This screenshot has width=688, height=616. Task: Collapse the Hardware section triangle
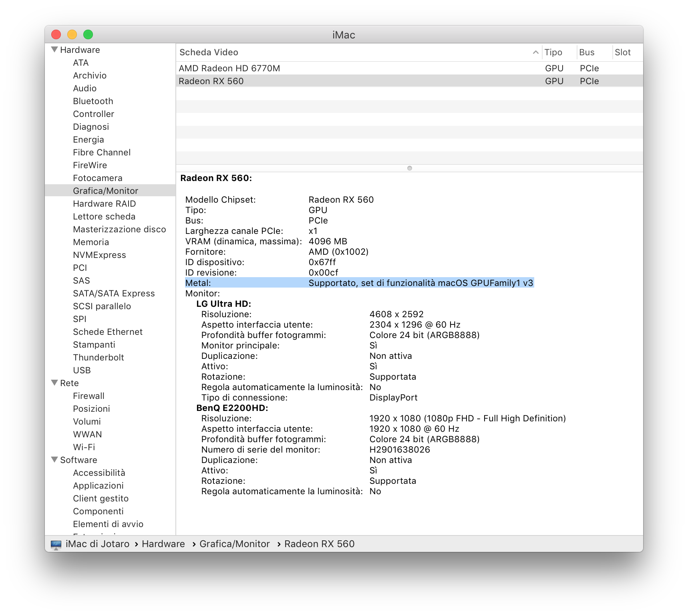tap(54, 50)
